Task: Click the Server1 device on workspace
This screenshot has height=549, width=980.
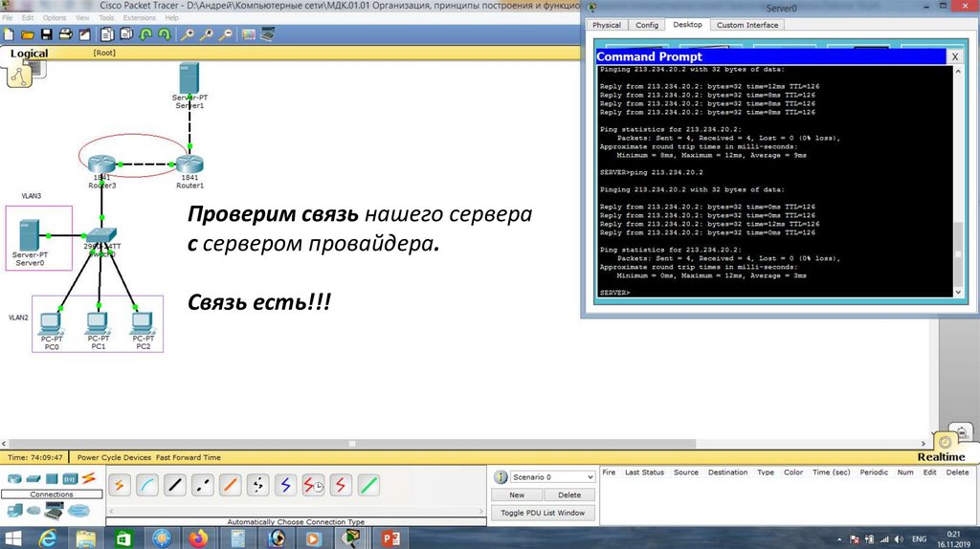Action: (189, 77)
